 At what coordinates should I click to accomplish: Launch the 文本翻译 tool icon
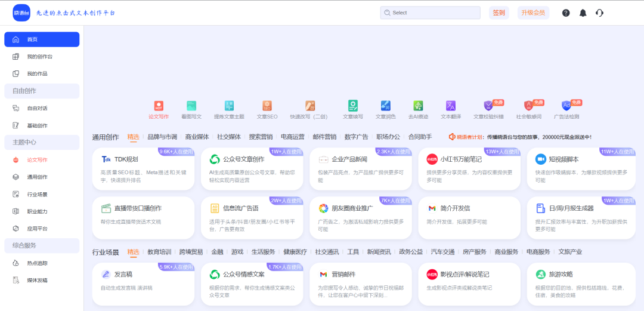pos(451,106)
